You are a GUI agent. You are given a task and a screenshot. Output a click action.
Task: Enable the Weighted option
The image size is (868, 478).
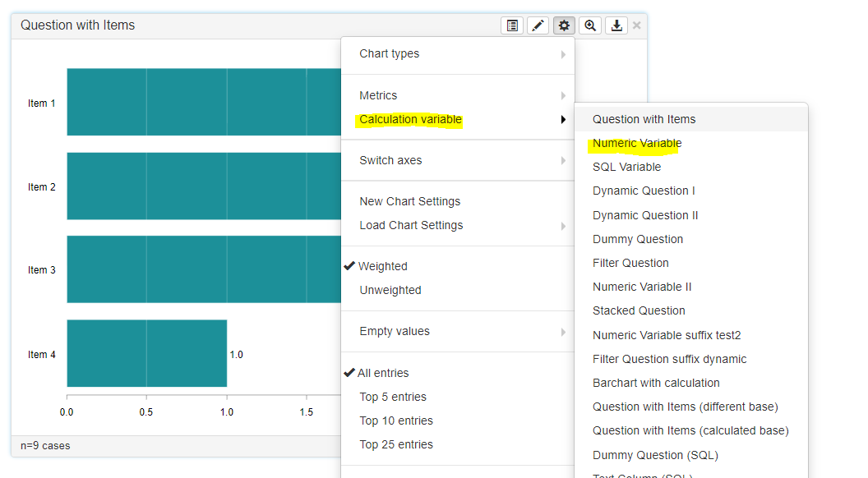coord(382,266)
